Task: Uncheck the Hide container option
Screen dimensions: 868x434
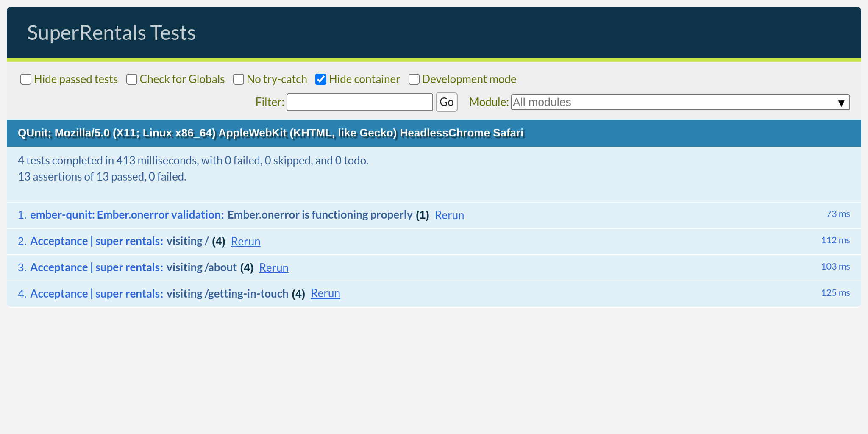Action: click(x=321, y=79)
